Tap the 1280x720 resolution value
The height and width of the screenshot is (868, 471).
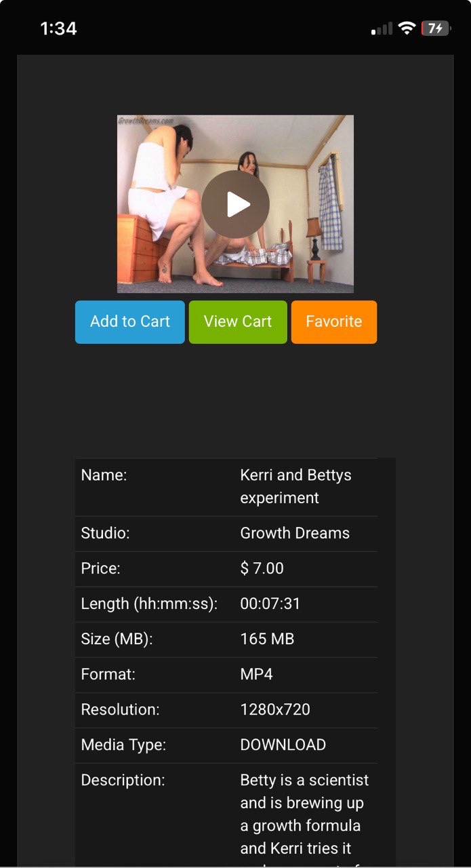[275, 709]
